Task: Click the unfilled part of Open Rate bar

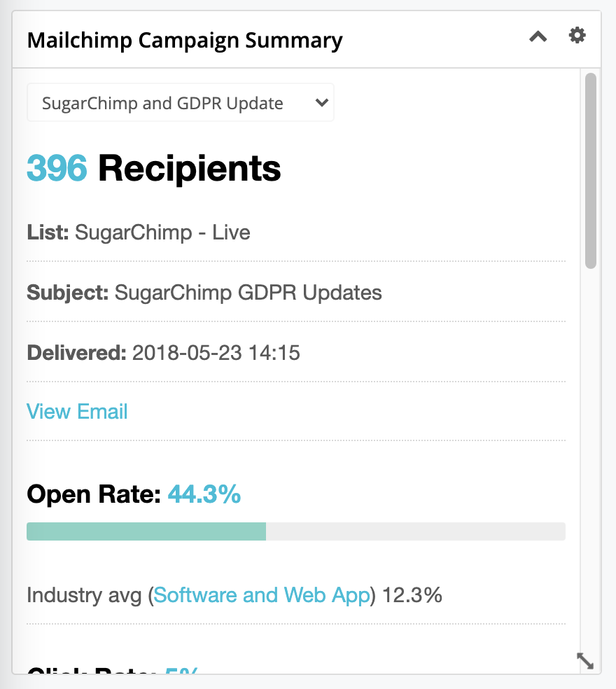Action: click(415, 531)
